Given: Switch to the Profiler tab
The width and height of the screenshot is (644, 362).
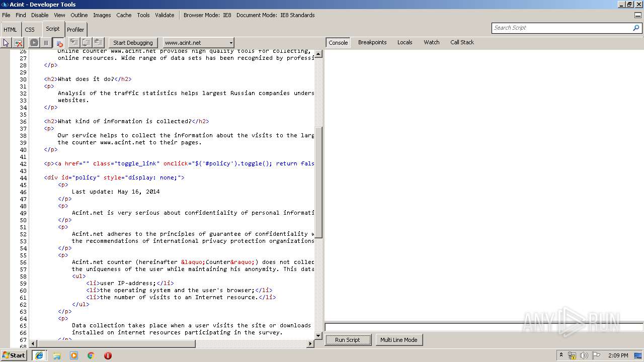Looking at the screenshot, I should tap(75, 30).
